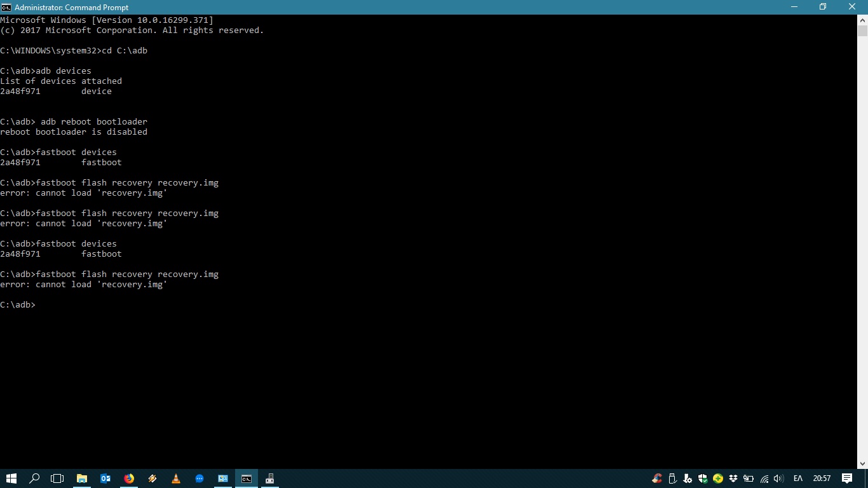Click Command Prompt title bar system icon

[6, 7]
